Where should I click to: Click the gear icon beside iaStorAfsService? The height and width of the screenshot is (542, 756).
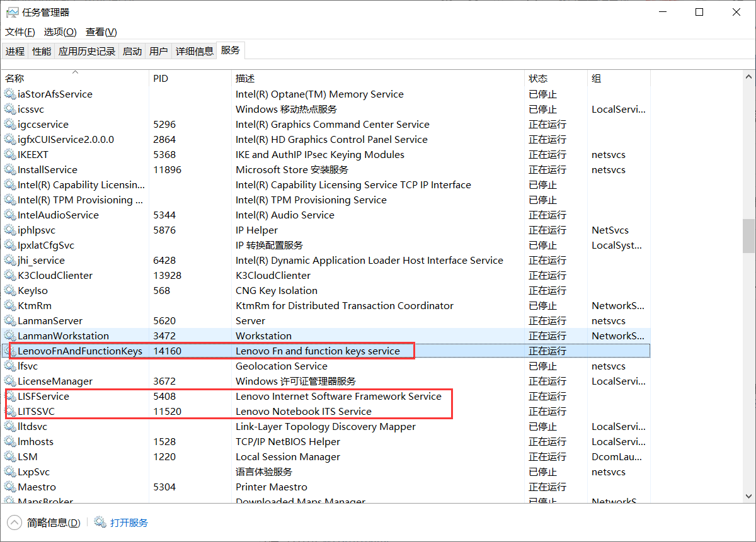(10, 94)
